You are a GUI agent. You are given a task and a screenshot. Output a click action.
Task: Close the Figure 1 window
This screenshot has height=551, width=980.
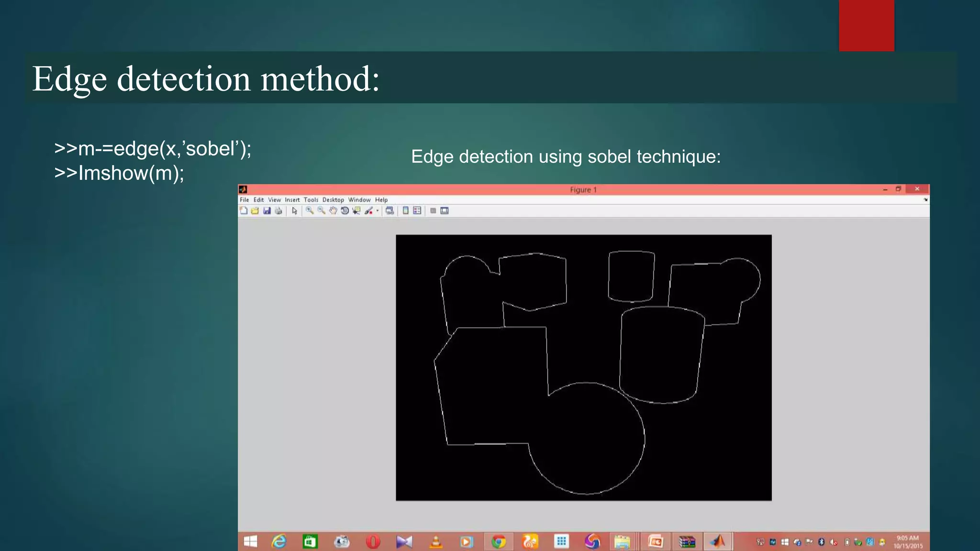917,189
